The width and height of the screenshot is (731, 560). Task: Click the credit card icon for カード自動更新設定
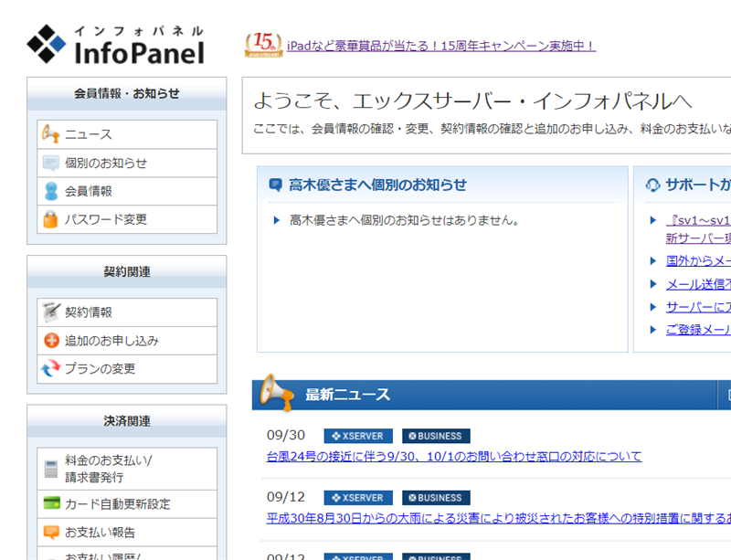50,503
